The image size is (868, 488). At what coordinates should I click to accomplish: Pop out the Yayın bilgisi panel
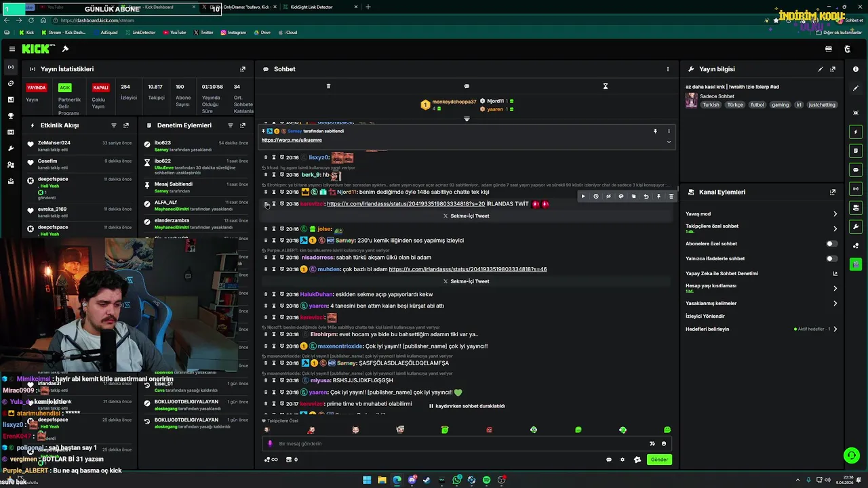pyautogui.click(x=833, y=69)
